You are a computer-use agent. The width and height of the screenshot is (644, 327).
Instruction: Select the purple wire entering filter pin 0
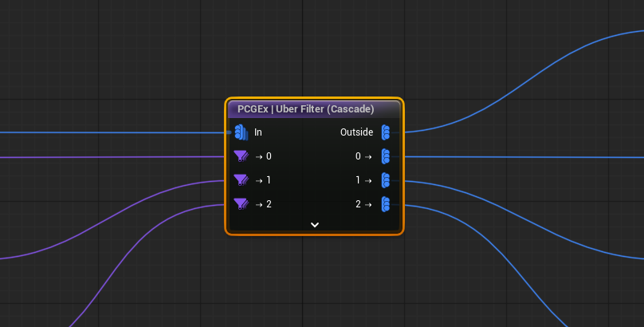click(x=112, y=157)
